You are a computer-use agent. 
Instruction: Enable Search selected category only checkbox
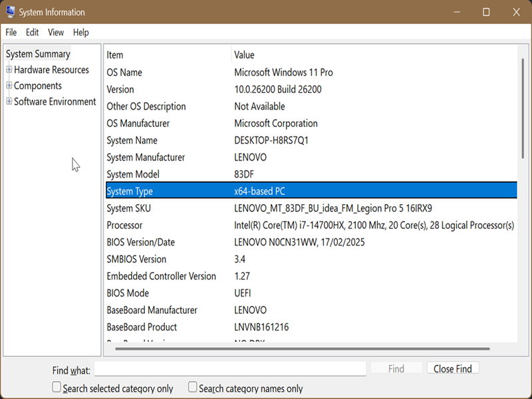point(57,387)
